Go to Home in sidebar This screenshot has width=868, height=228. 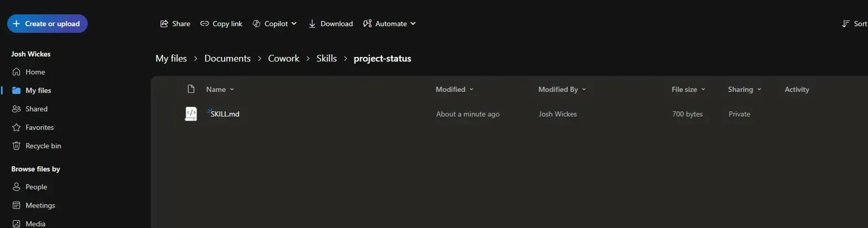[35, 72]
